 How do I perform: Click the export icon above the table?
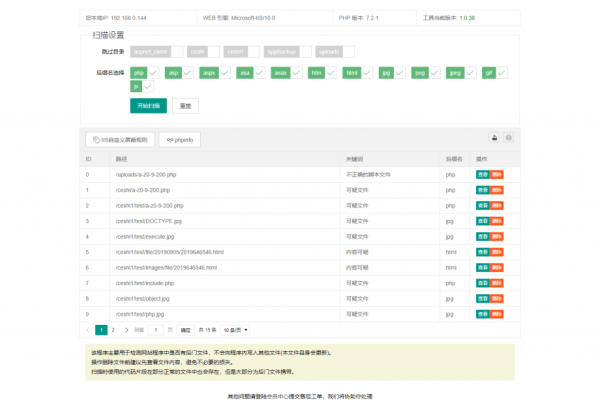[x=493, y=138]
